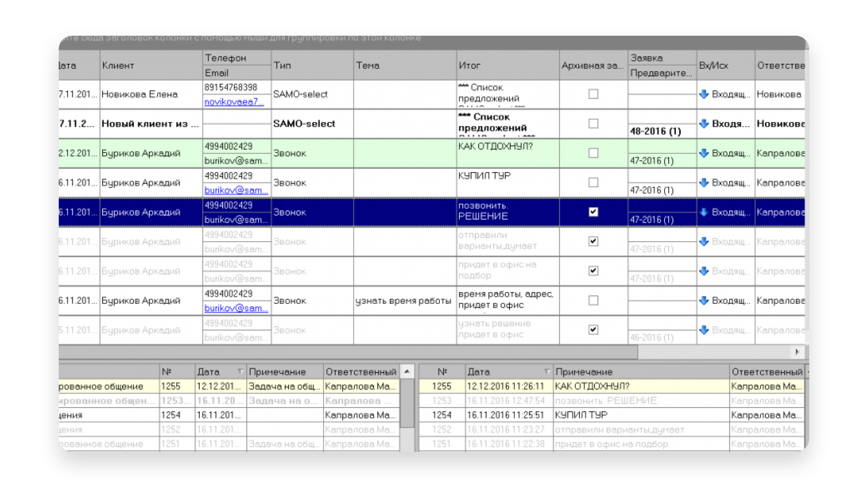
Task: Enable archive checkbox in КУПИЛ ТУР row
Action: 593,183
